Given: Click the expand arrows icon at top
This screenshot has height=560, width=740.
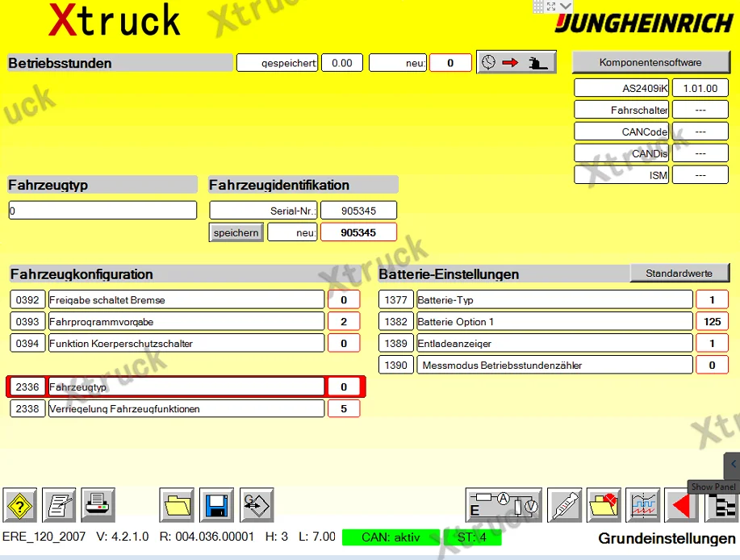Looking at the screenshot, I should 551,6.
